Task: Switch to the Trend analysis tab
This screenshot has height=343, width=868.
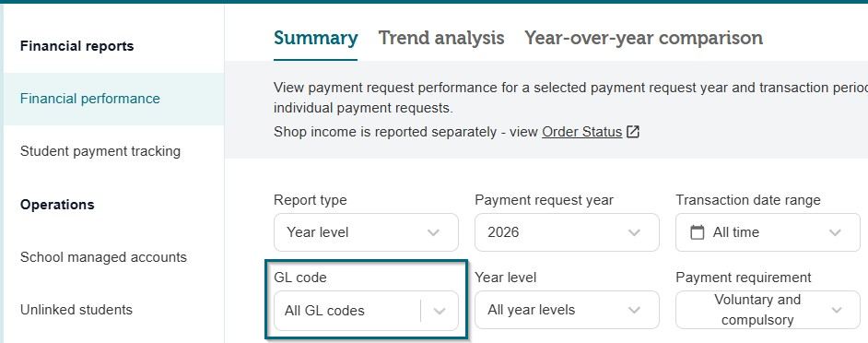Action: 441,38
